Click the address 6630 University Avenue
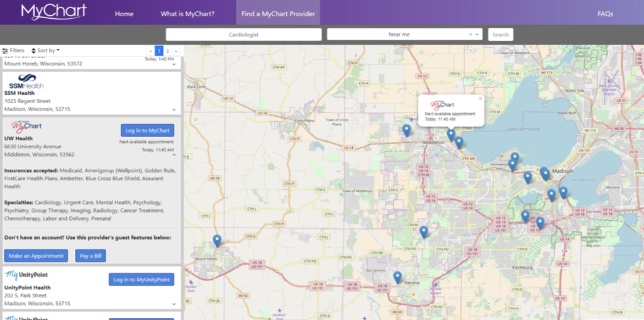This screenshot has width=644, height=320. tap(33, 146)
